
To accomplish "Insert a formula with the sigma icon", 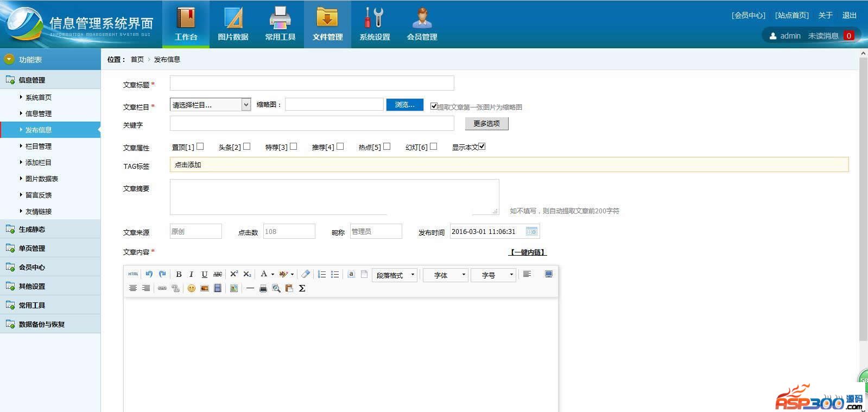I will (302, 289).
